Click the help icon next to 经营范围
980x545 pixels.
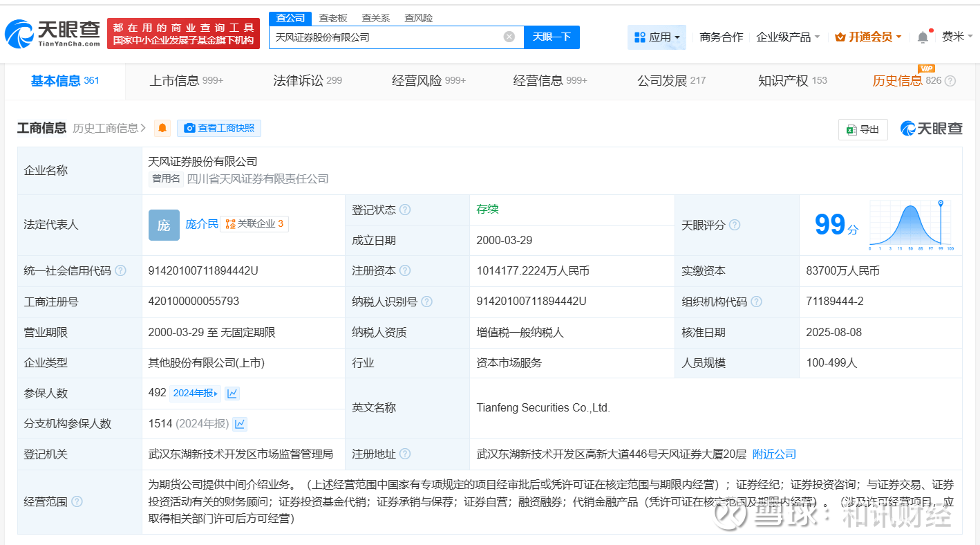[x=77, y=501]
